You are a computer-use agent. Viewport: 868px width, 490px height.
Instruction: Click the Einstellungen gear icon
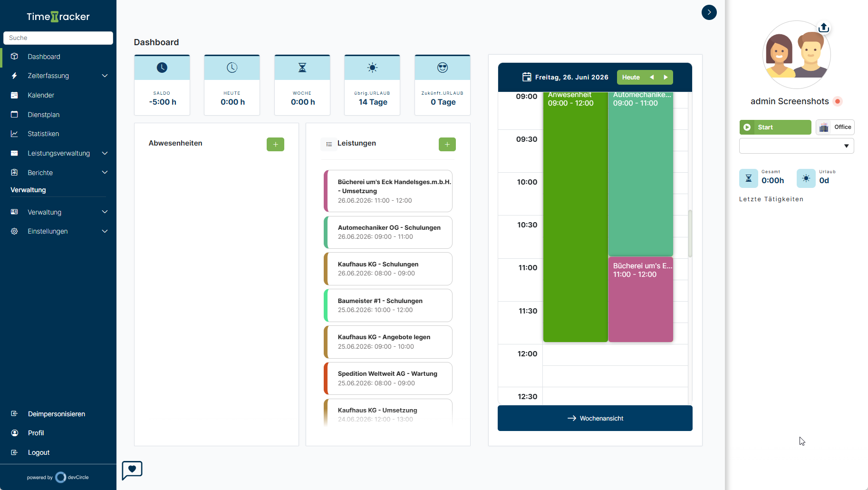pyautogui.click(x=14, y=231)
